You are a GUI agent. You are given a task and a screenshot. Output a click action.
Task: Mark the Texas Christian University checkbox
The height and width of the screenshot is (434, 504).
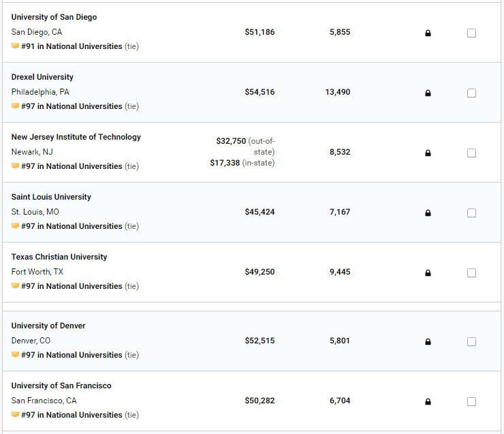tap(471, 273)
